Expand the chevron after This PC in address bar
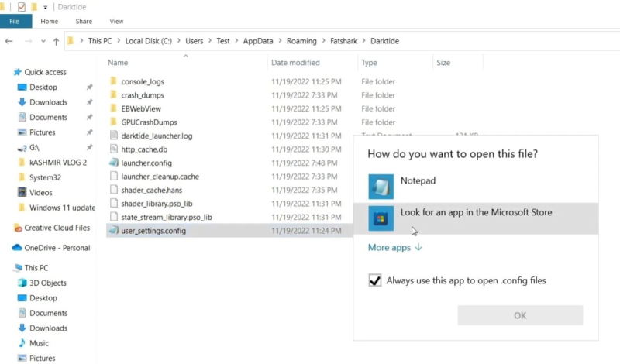The width and height of the screenshot is (620, 364). (119, 41)
